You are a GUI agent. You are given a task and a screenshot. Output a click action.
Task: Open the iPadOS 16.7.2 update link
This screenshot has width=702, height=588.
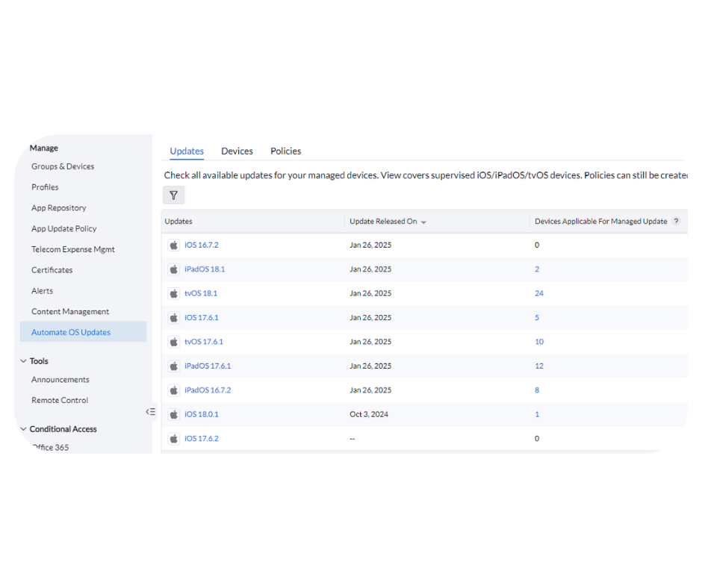pos(208,390)
